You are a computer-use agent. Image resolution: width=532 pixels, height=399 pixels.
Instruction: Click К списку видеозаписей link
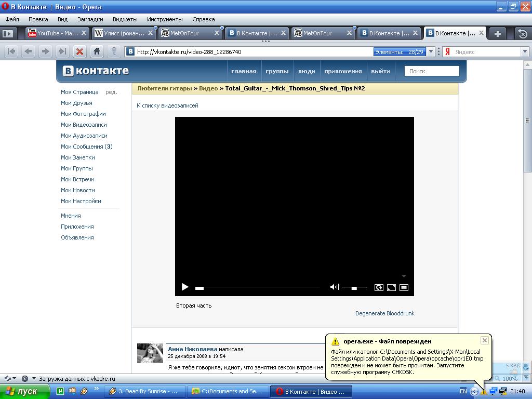click(x=167, y=105)
